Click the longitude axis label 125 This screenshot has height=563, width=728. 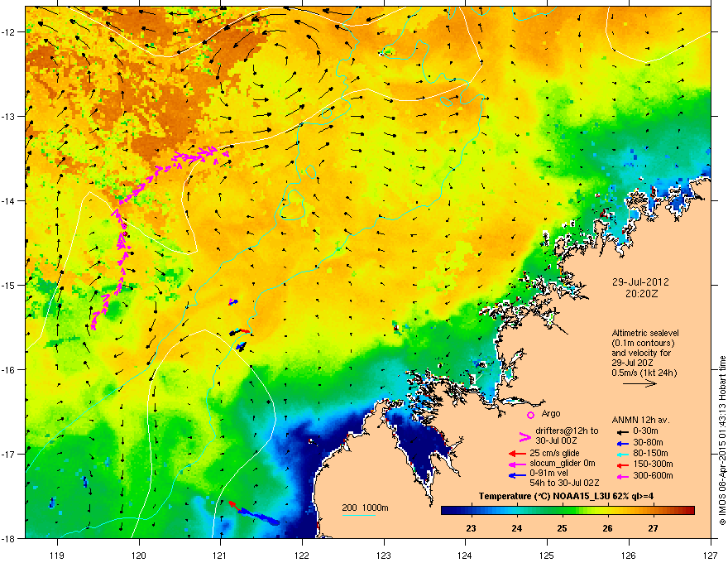point(547,555)
